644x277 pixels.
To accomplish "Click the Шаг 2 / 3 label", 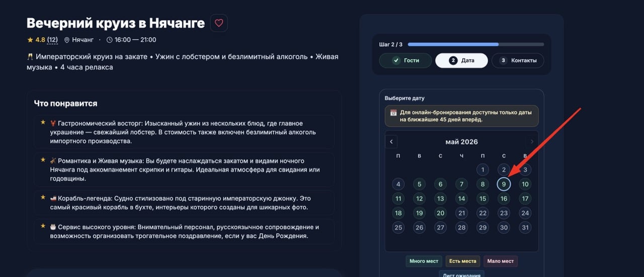I will pyautogui.click(x=391, y=44).
